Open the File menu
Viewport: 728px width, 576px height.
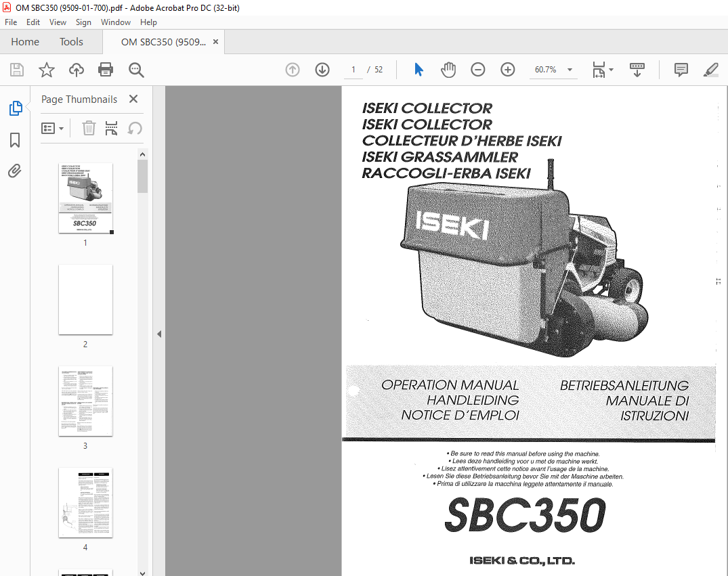[11, 22]
